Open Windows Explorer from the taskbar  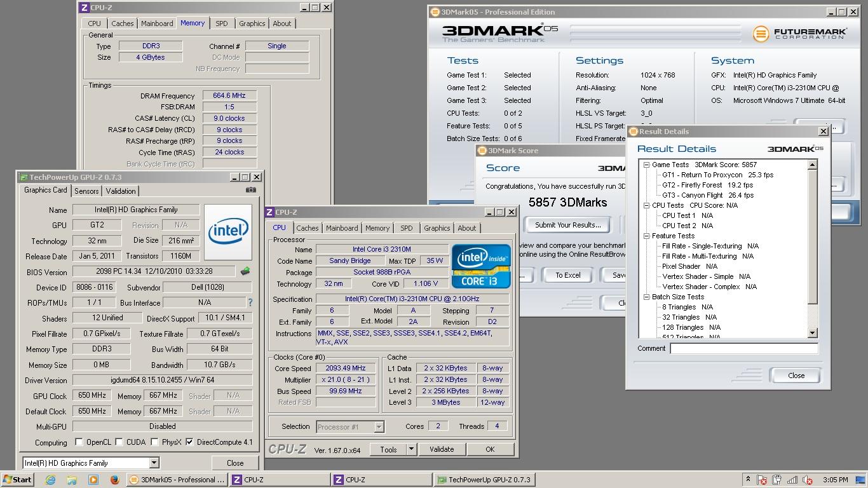pos(72,480)
